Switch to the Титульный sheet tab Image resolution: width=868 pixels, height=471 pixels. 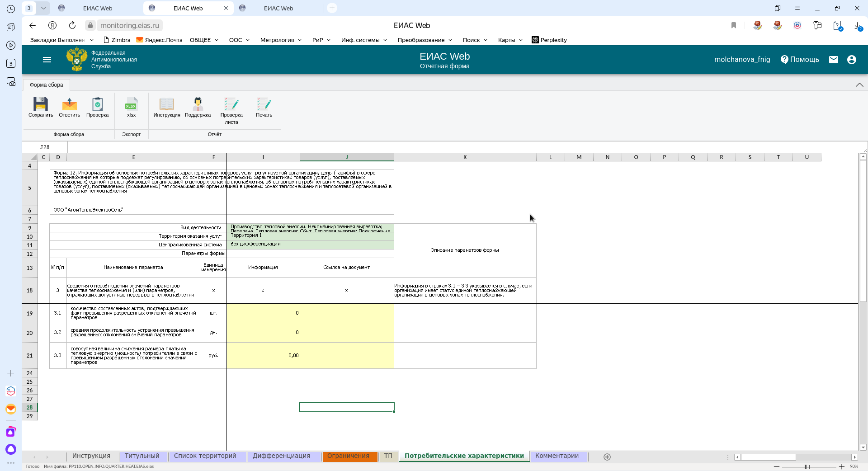pyautogui.click(x=142, y=456)
